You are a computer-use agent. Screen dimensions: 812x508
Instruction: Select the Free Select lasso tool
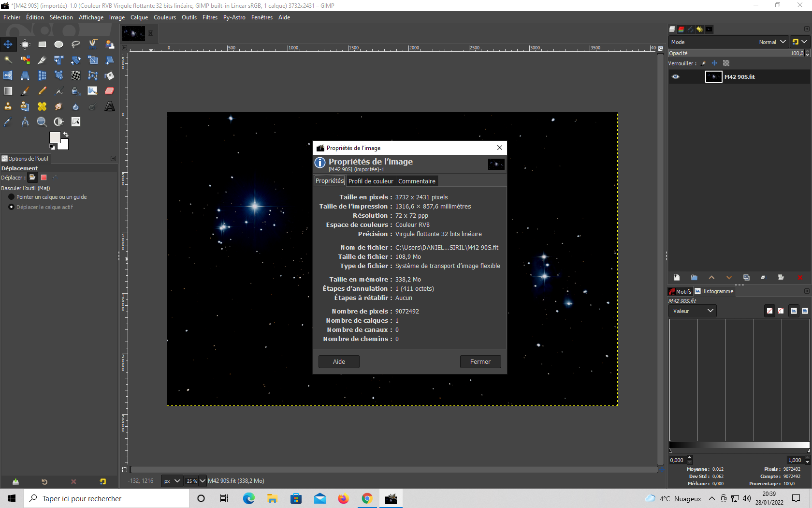click(76, 45)
